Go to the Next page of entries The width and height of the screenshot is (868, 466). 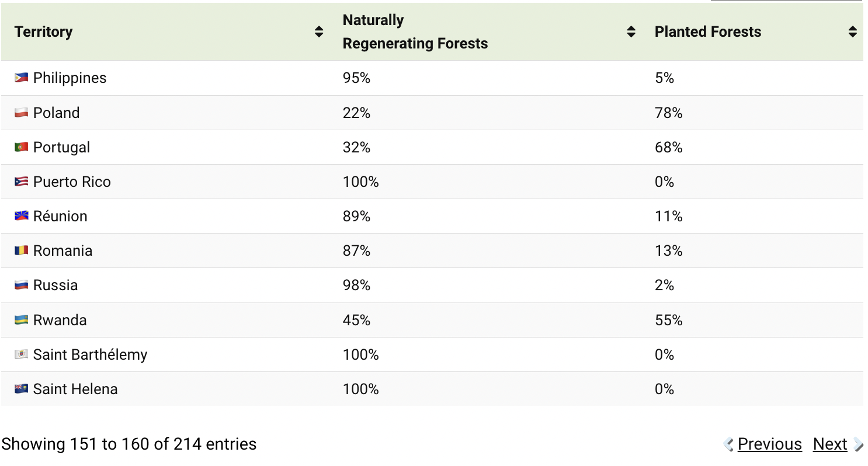tap(830, 444)
